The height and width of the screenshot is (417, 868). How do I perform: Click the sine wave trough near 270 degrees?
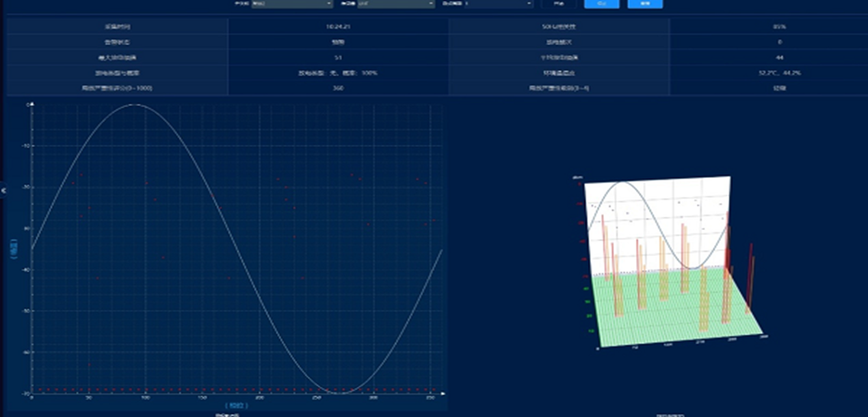(339, 392)
